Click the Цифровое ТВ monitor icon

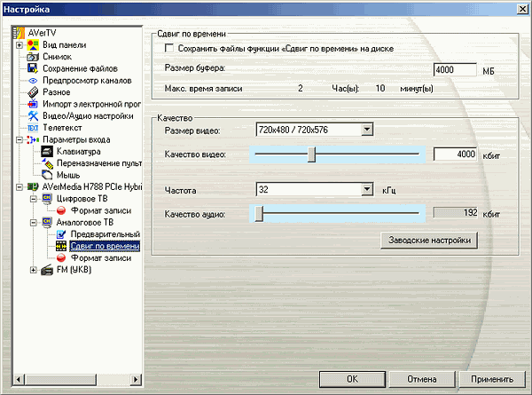47,199
